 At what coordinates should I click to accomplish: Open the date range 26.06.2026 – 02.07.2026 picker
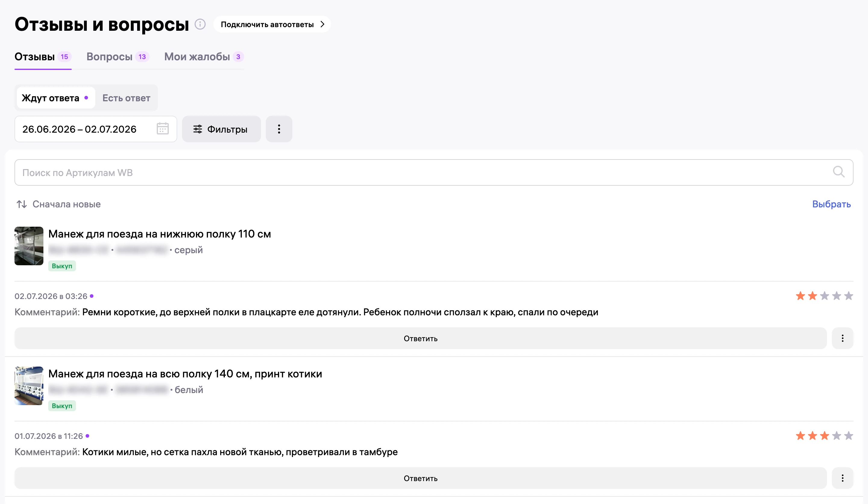[96, 129]
